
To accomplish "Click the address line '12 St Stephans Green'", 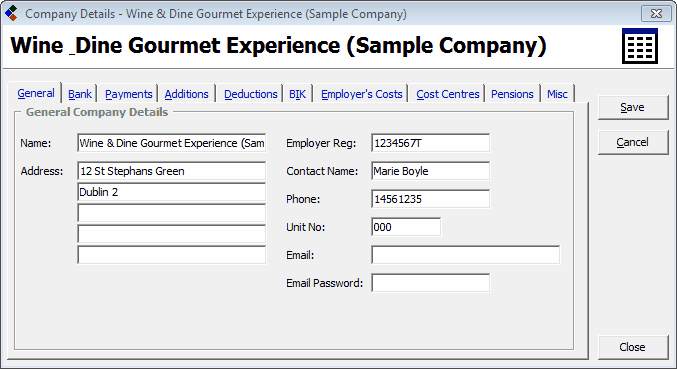I will [172, 171].
